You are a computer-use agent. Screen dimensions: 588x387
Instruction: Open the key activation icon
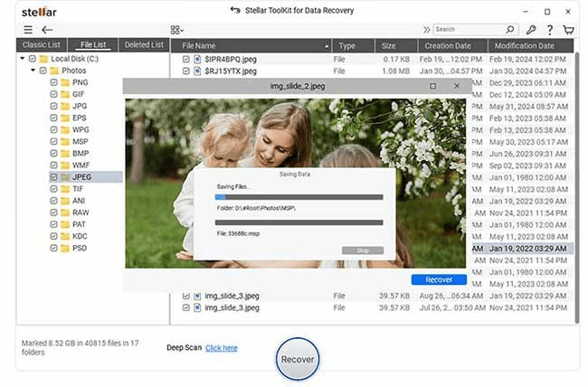pos(530,30)
